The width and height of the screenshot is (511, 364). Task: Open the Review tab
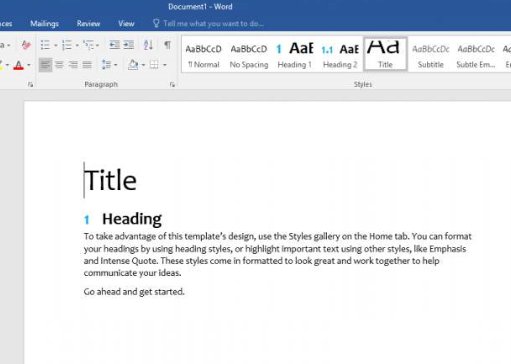coord(88,24)
